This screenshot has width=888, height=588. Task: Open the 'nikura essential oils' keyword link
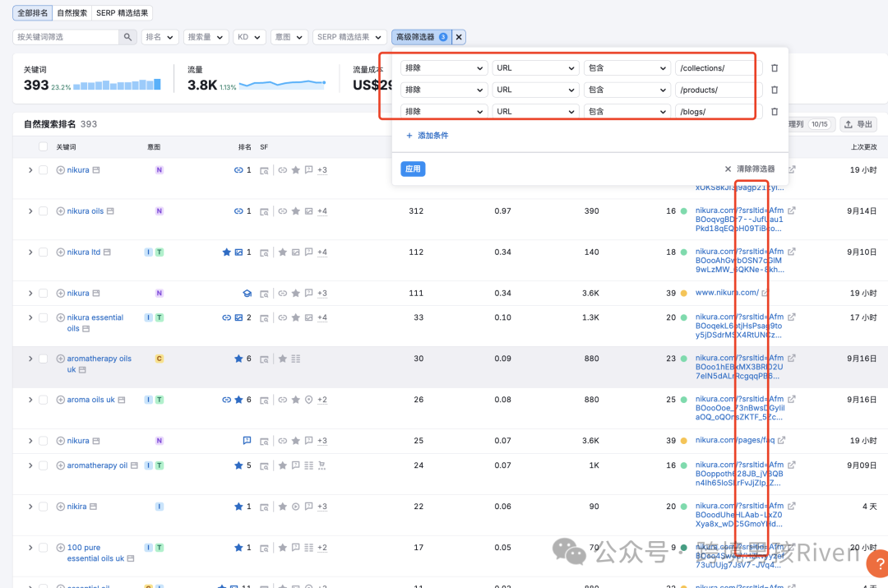(x=95, y=323)
